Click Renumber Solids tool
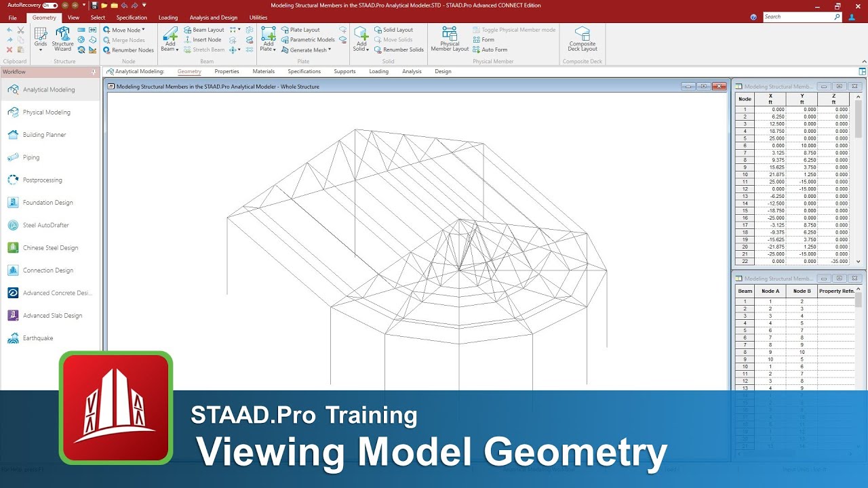This screenshot has width=868, height=488. pos(399,49)
